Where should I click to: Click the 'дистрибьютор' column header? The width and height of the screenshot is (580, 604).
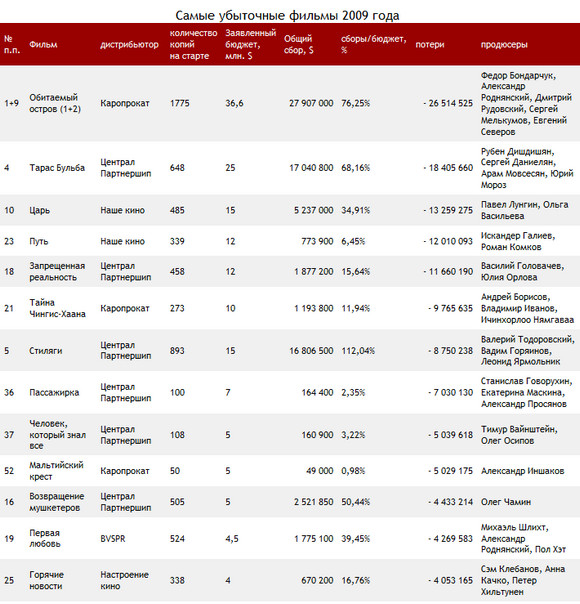click(129, 45)
